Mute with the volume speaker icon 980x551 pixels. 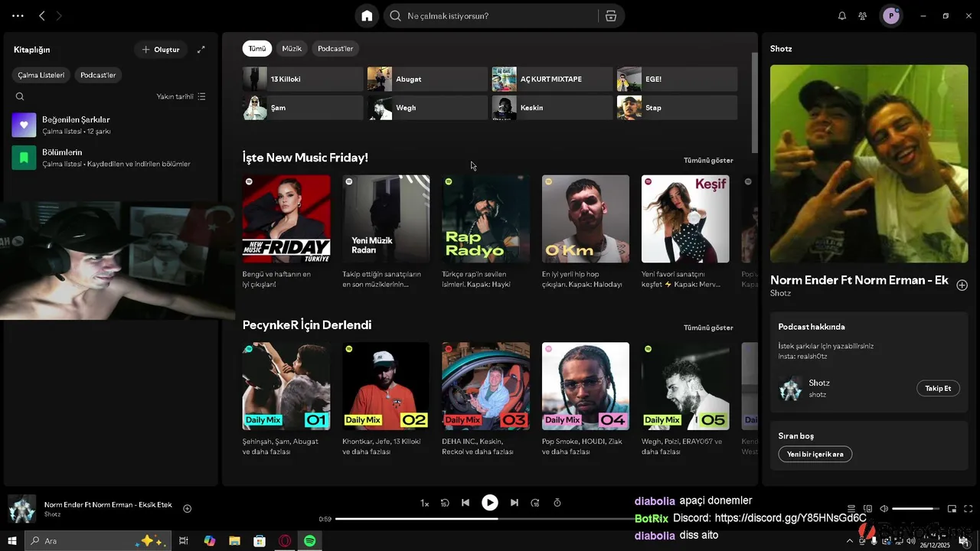coord(884,509)
